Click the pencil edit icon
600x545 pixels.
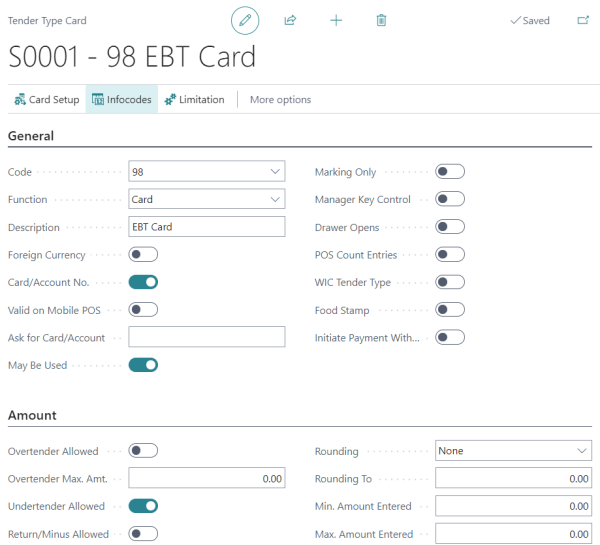click(245, 20)
